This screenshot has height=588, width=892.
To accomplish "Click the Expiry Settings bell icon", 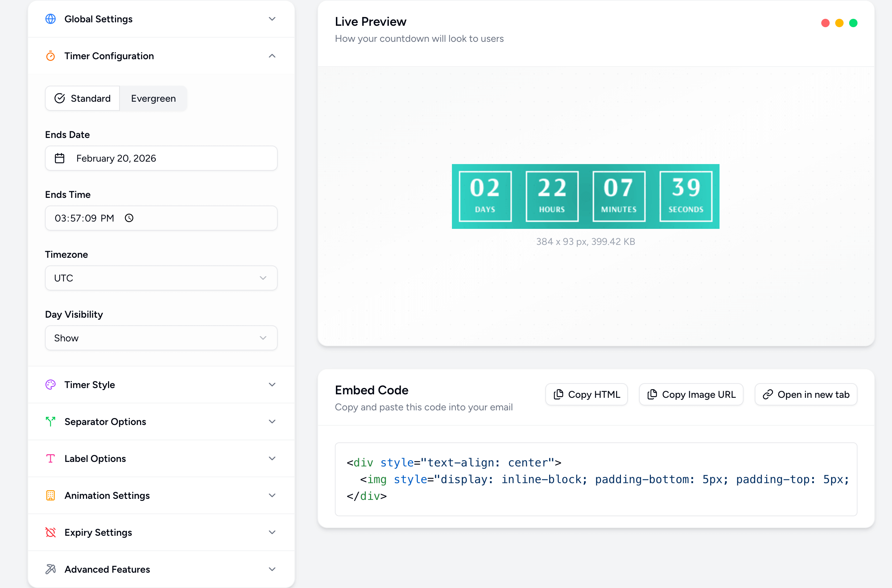I will tap(50, 532).
